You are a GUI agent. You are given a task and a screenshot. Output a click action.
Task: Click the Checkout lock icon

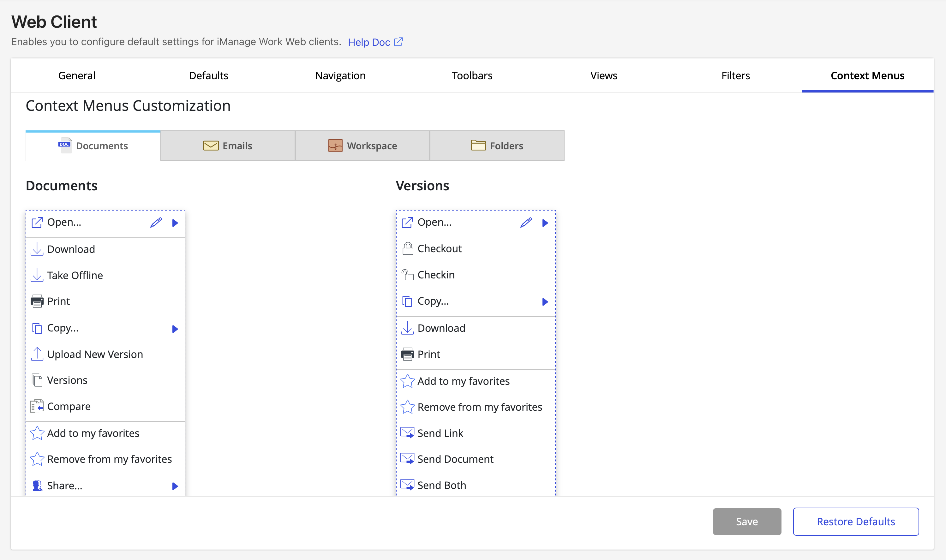coord(408,249)
